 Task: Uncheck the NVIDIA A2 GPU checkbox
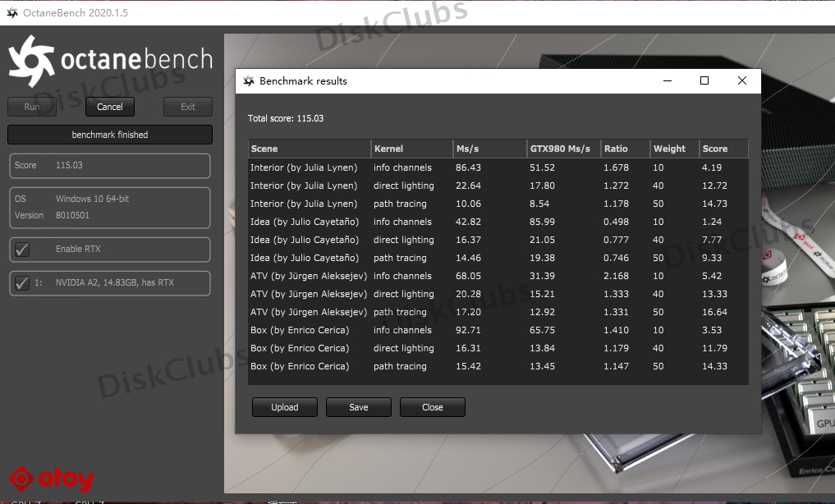click(23, 283)
